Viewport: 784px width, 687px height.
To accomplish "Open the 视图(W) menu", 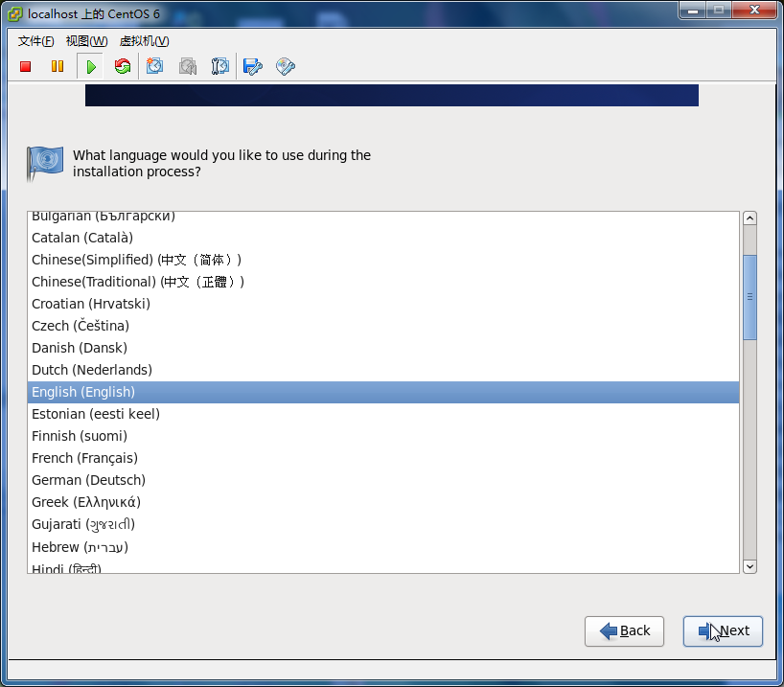I will pos(85,41).
